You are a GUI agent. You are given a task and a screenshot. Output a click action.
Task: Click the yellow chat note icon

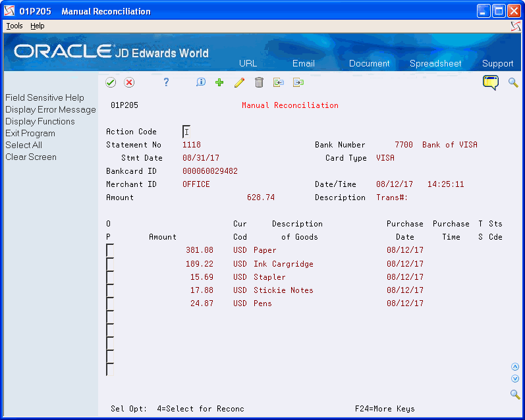coord(491,82)
